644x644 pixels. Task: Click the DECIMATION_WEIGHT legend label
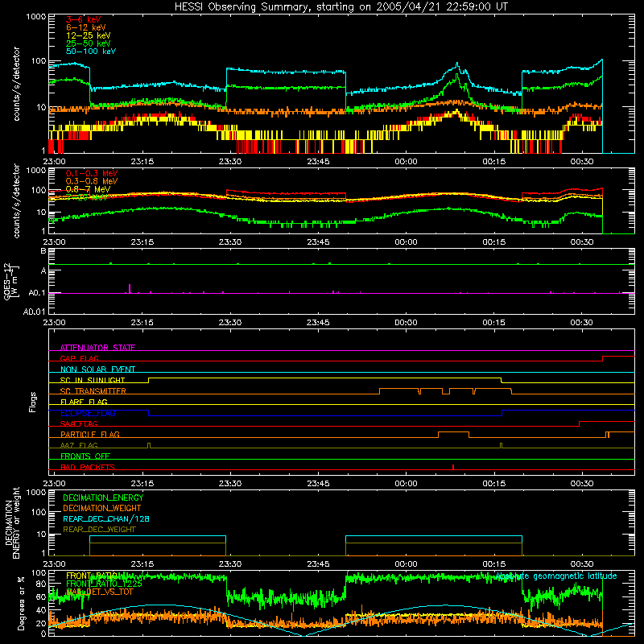coord(102,508)
